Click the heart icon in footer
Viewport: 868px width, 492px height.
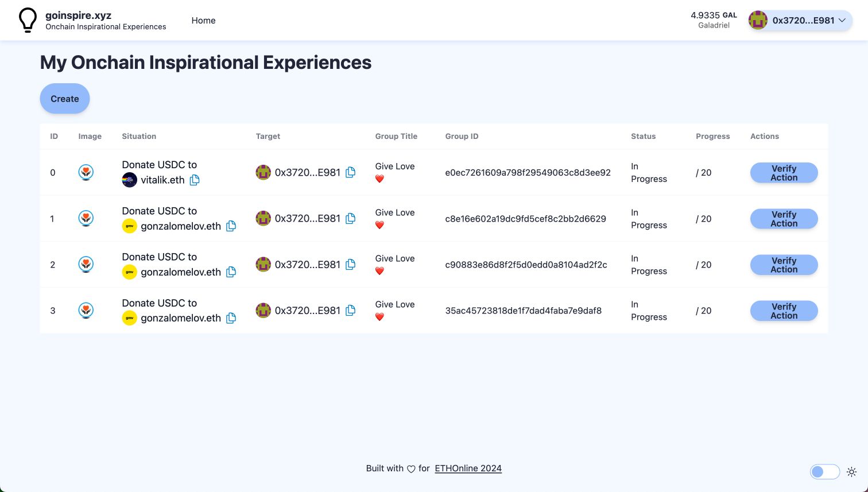[411, 469]
